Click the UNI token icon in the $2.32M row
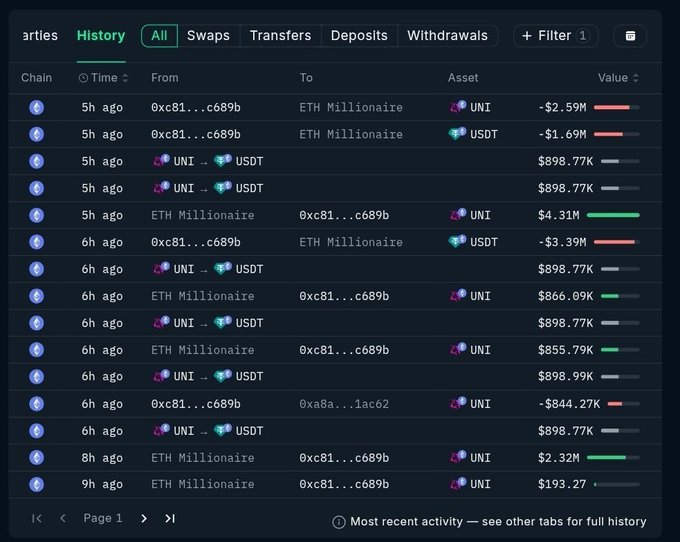Viewport: 680px width, 542px height. (458, 457)
